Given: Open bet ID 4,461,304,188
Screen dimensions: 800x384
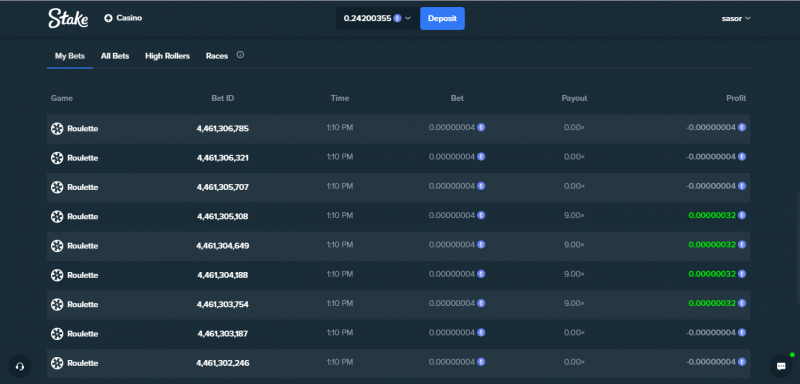Looking at the screenshot, I should [222, 275].
